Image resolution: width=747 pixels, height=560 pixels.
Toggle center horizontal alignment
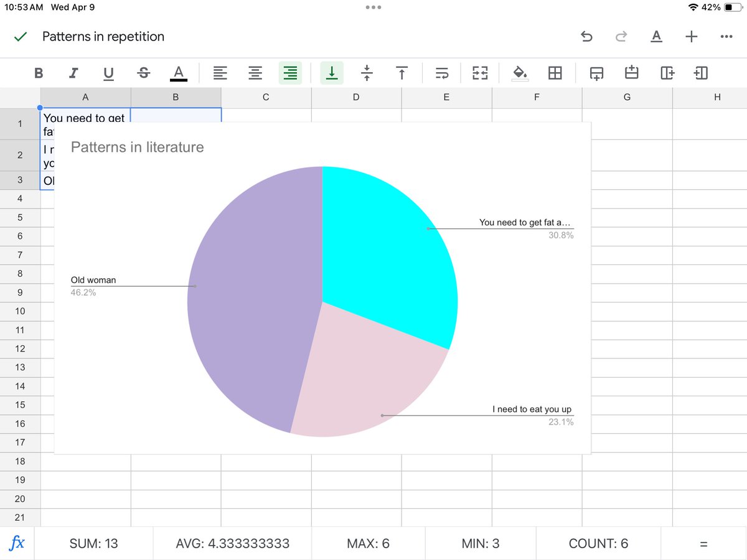click(x=255, y=73)
